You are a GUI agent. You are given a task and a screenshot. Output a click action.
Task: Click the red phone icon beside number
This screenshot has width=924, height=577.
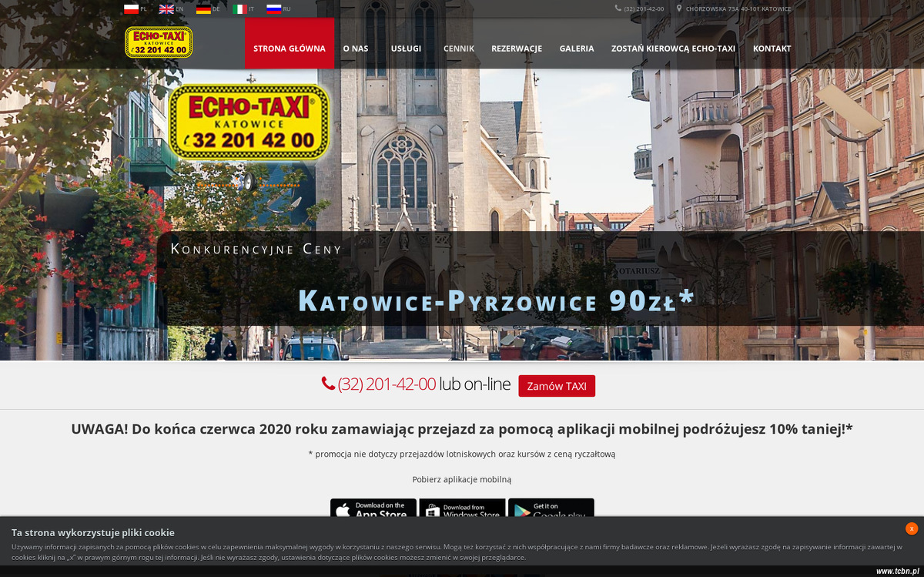pyautogui.click(x=328, y=384)
